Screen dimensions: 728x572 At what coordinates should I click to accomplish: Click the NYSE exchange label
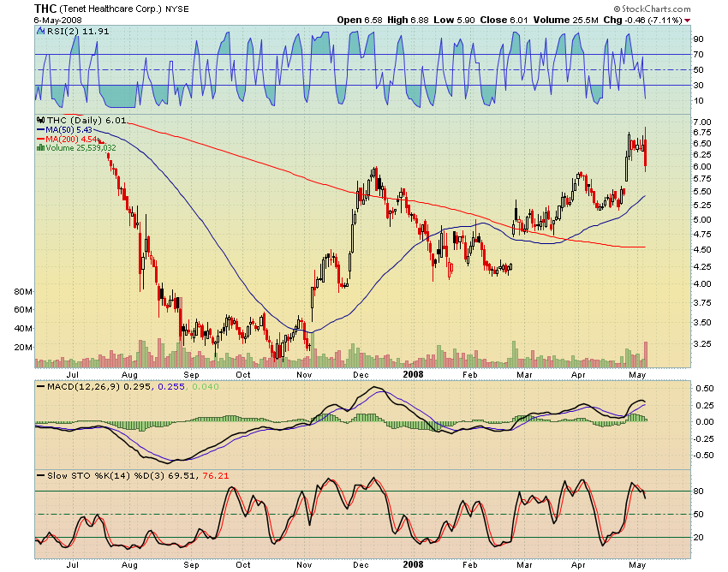(177, 9)
